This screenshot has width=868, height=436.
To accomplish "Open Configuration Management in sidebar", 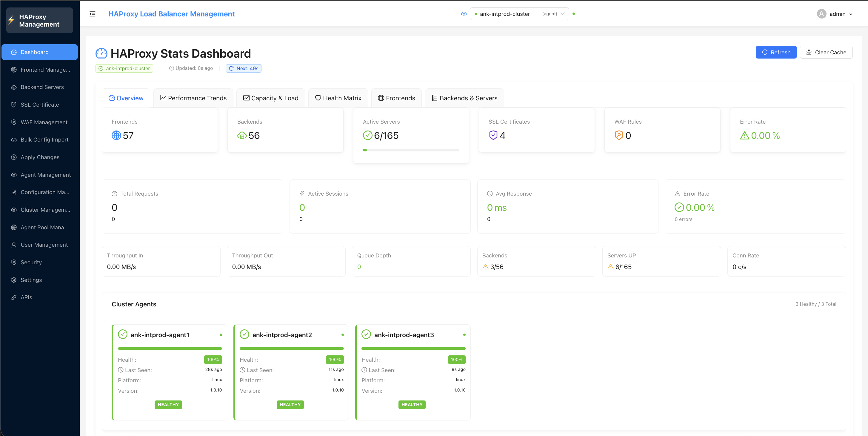I will point(40,192).
